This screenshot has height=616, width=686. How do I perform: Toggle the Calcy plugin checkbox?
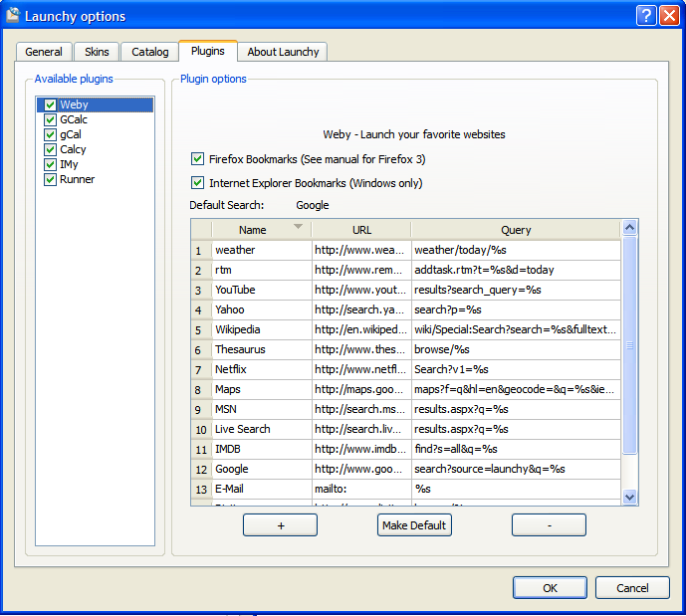[x=50, y=149]
